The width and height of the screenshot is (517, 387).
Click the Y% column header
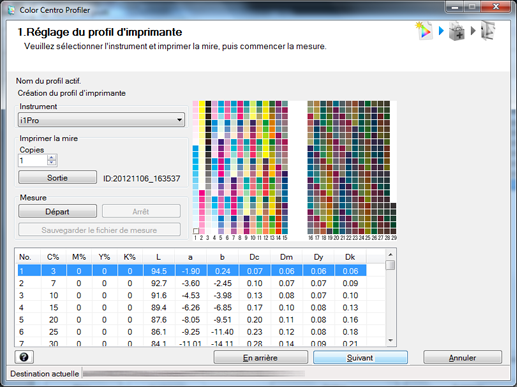pos(104,257)
